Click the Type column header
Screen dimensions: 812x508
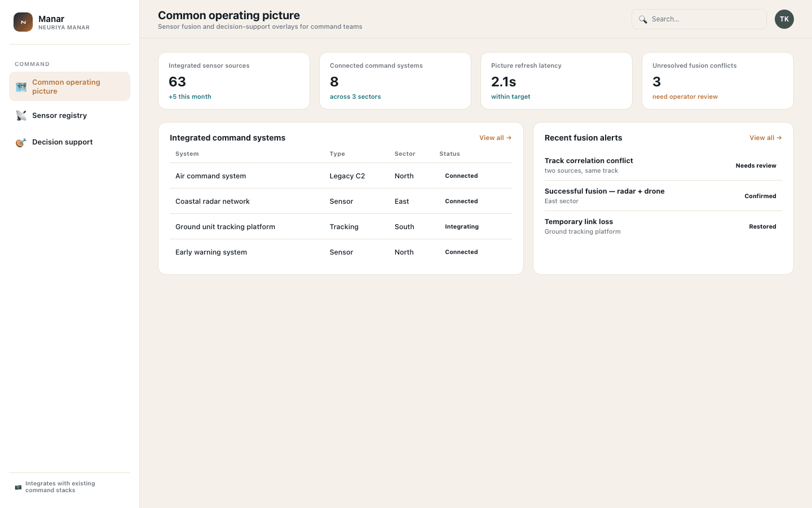[337, 154]
